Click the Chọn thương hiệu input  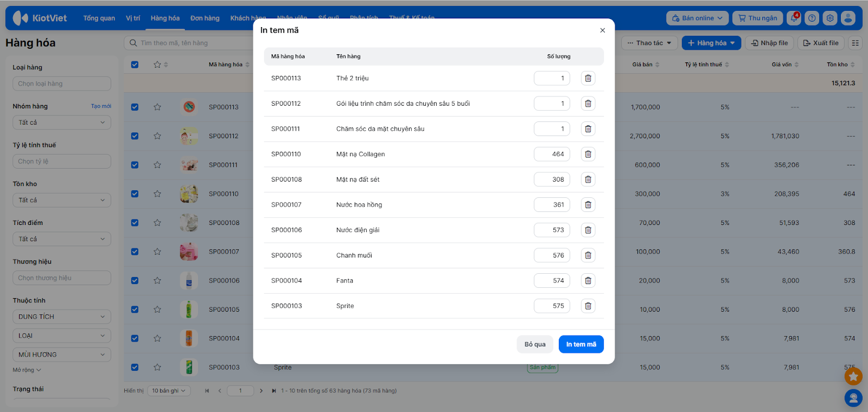tap(62, 278)
